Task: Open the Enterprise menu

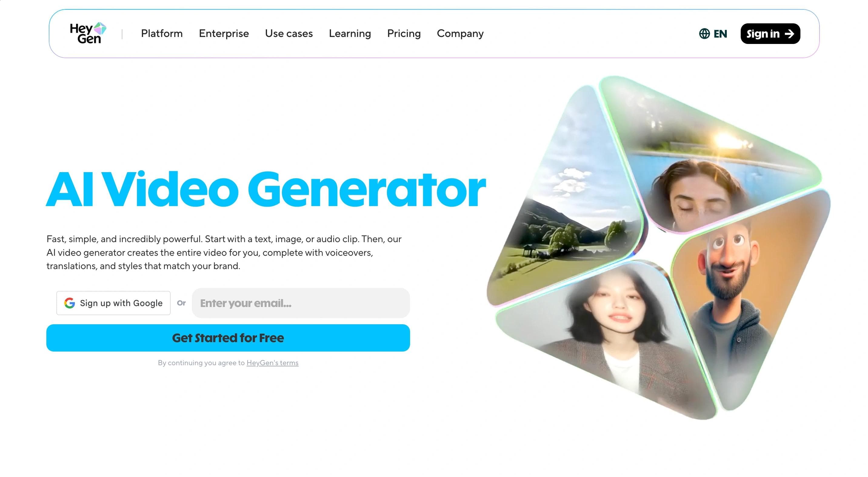Action: pos(224,33)
